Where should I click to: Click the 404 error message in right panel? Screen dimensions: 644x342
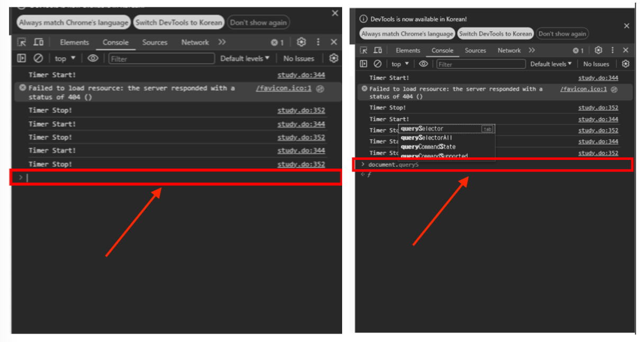click(x=456, y=93)
